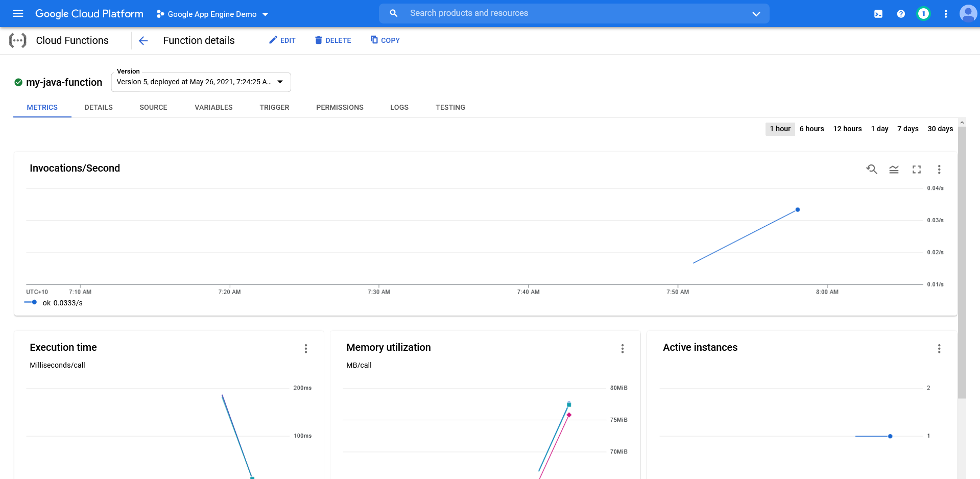Switch to the LOGS tab
Image resolution: width=980 pixels, height=479 pixels.
coord(399,108)
